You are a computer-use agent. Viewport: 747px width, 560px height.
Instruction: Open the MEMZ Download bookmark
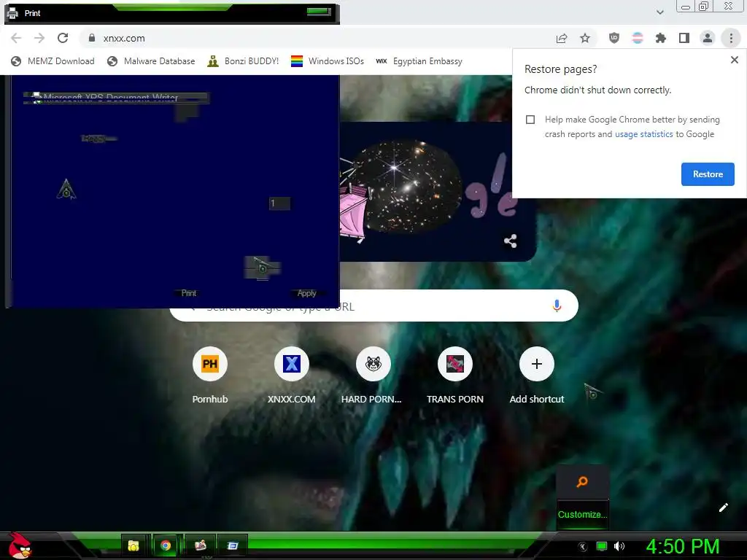pos(53,61)
